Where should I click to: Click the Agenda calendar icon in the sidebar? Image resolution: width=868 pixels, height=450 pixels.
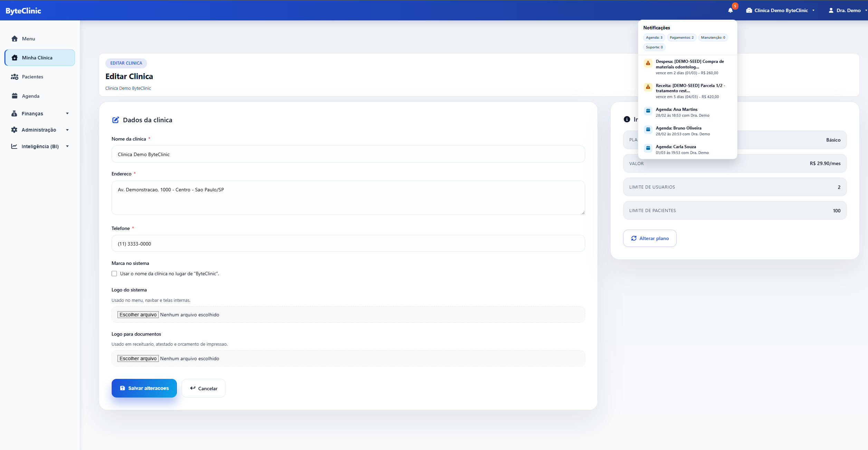(15, 96)
